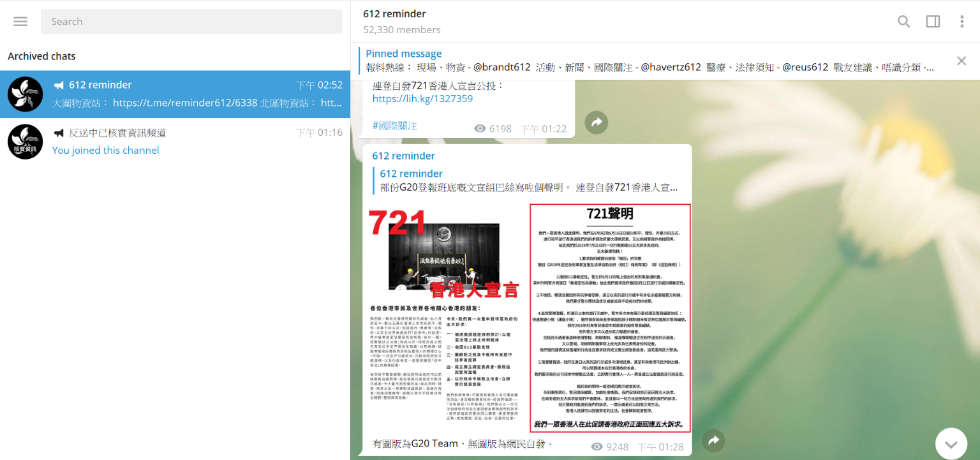Image resolution: width=980 pixels, height=460 pixels.
Task: Click the #國際關注 hashtag
Action: [x=394, y=126]
